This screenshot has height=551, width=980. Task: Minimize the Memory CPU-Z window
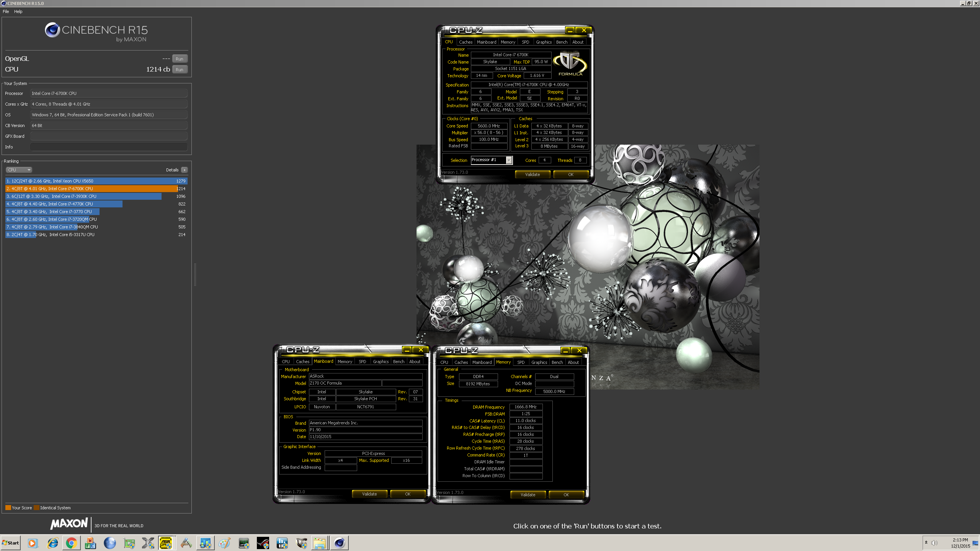pyautogui.click(x=565, y=350)
